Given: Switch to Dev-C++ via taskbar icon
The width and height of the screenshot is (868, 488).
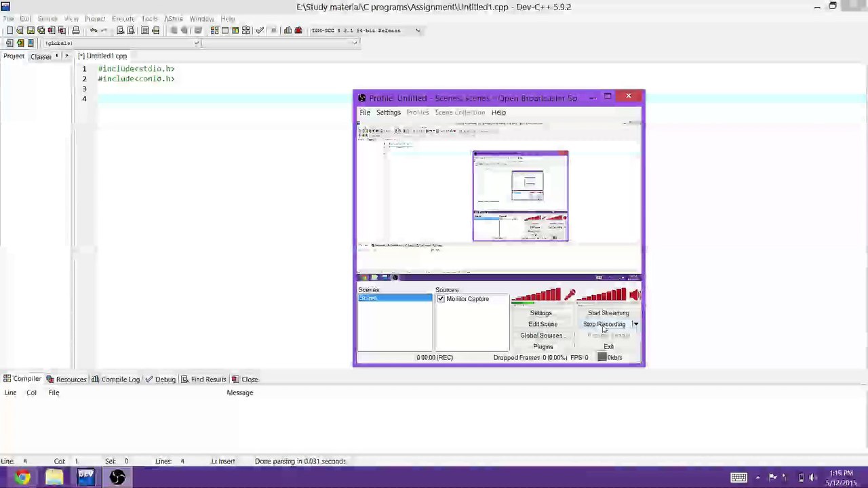Looking at the screenshot, I should 85,478.
